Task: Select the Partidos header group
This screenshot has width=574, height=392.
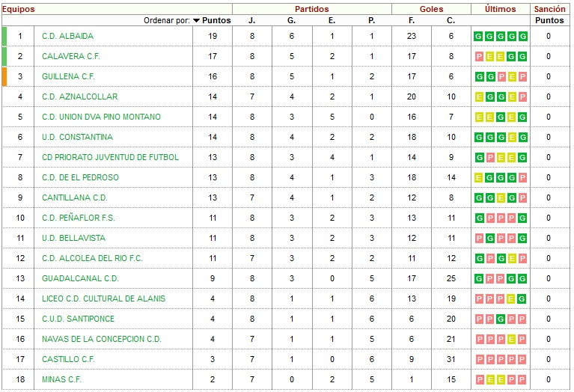Action: point(312,9)
